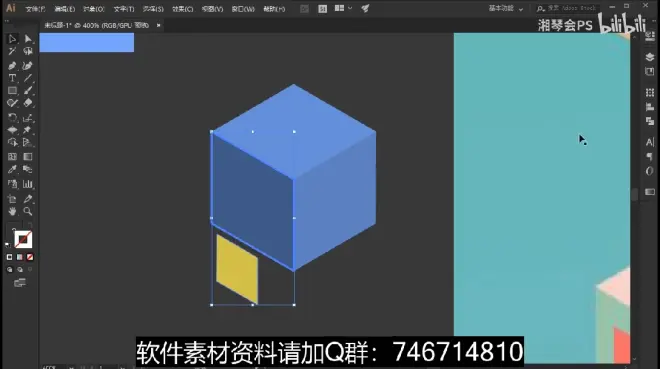The image size is (660, 369).
Task: Set paint mode to None
Action: point(30,257)
